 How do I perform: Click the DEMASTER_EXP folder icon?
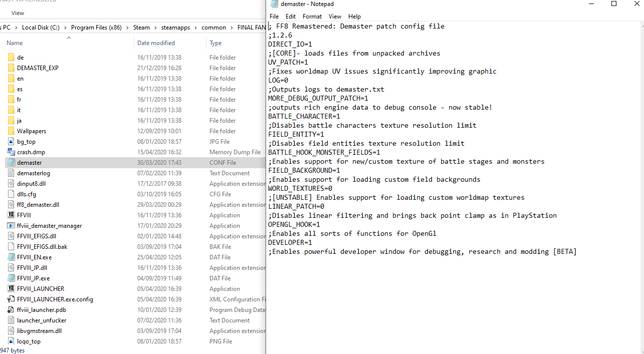click(x=11, y=68)
